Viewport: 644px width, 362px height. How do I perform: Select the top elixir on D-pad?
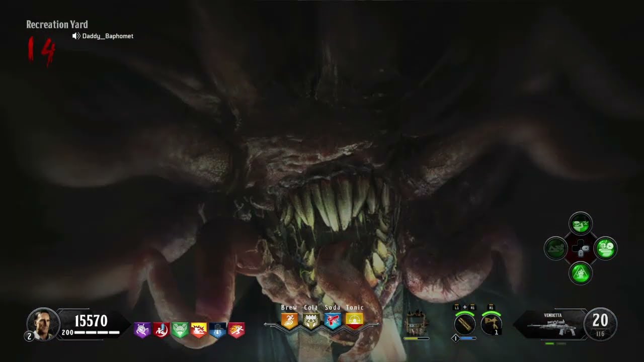[581, 223]
